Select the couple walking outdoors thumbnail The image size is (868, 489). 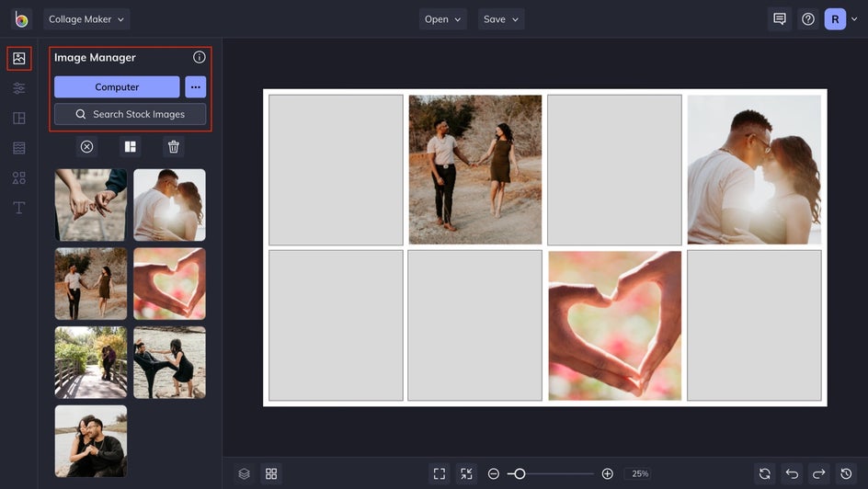pos(91,284)
